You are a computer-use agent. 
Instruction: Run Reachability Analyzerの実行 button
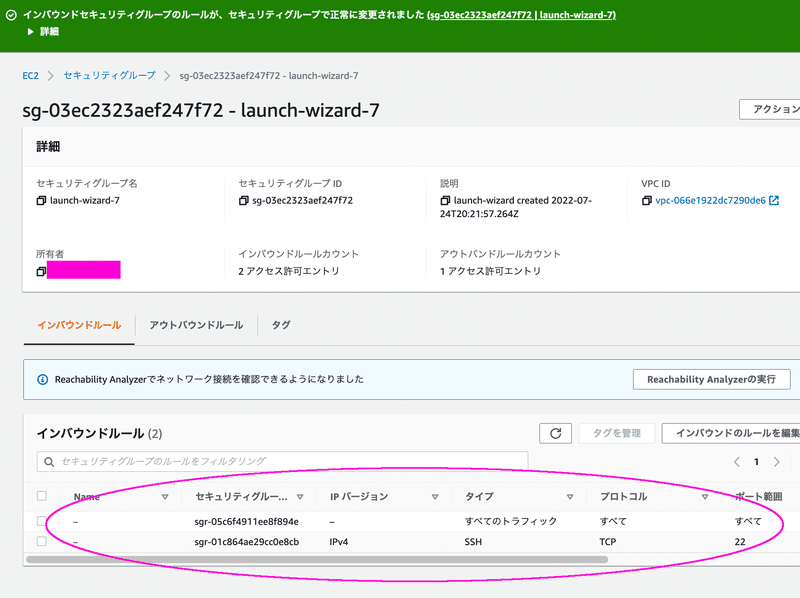(x=712, y=380)
